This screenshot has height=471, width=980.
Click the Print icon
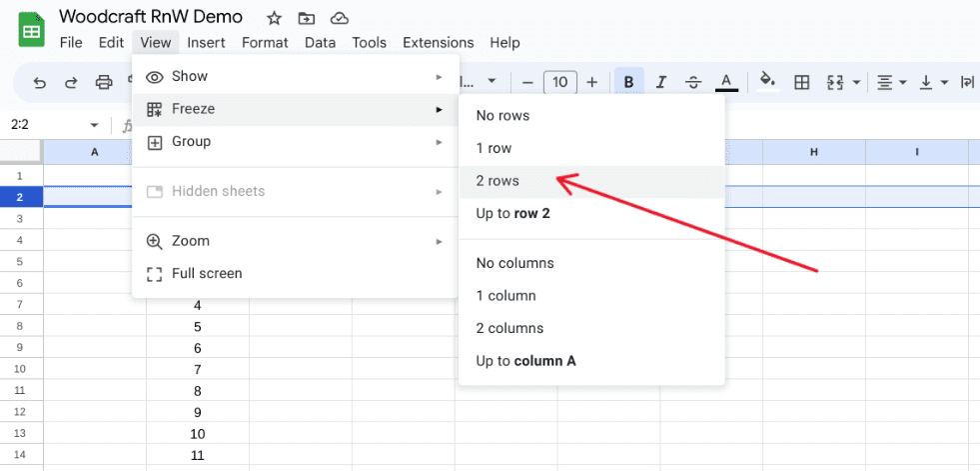(x=104, y=82)
